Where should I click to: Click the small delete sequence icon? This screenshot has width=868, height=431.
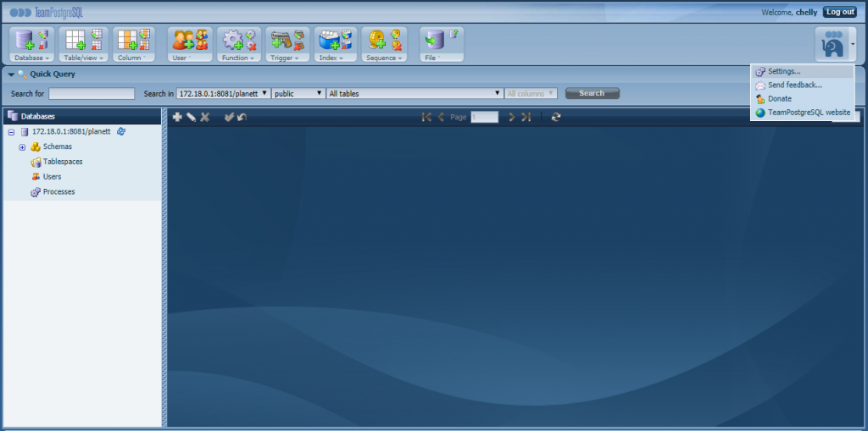396,46
